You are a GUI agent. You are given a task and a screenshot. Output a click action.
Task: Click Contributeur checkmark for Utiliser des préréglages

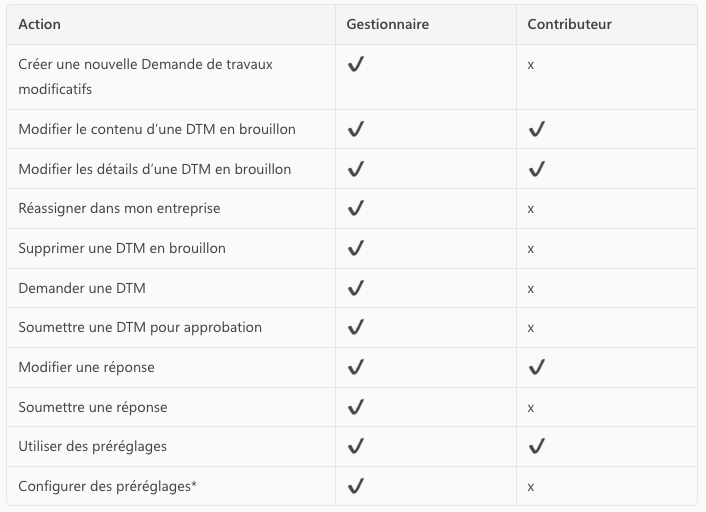(x=536, y=446)
